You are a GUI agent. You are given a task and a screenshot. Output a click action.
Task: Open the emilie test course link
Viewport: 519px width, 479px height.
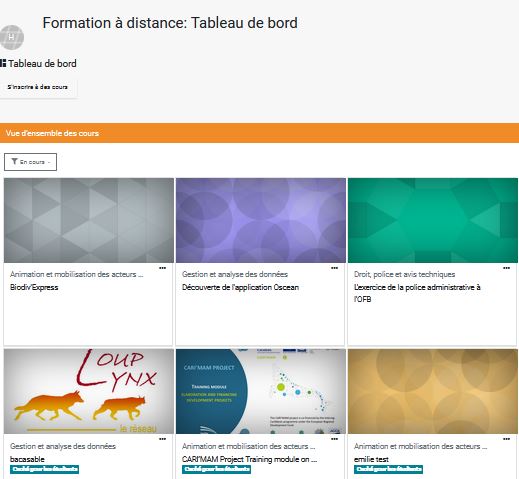tap(371, 459)
